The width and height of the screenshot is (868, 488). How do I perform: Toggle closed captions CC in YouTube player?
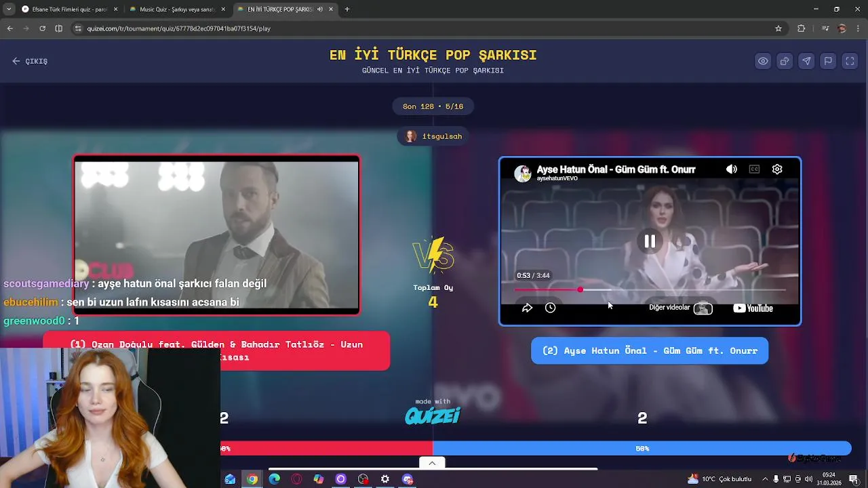[x=754, y=169]
